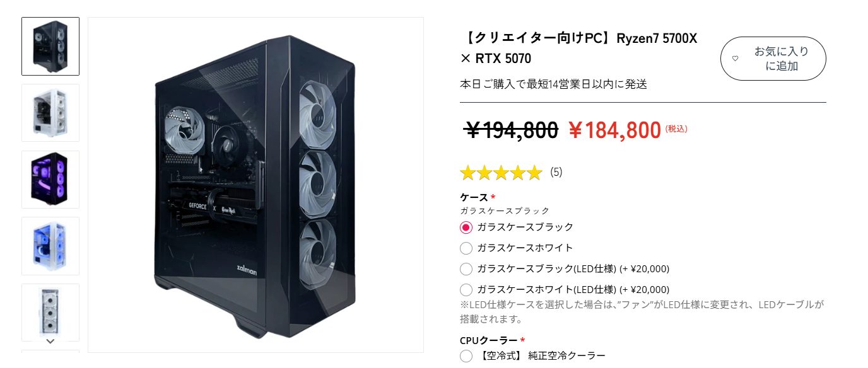
Task: Choose ガラスケースホワイト case option
Action: [x=466, y=248]
